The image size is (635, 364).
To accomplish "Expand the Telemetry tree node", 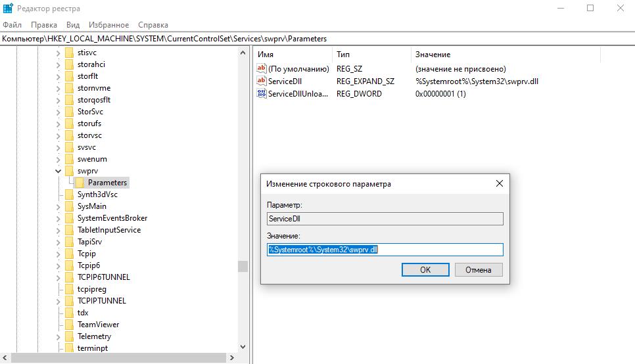I will point(58,336).
